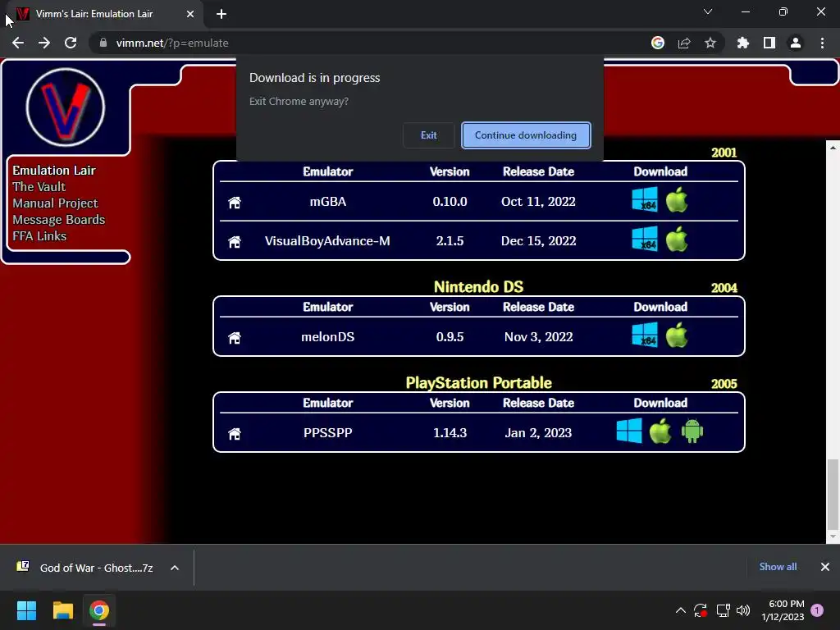
Task: Download VisualBoyAdvance-M for Mac
Action: [x=677, y=239]
